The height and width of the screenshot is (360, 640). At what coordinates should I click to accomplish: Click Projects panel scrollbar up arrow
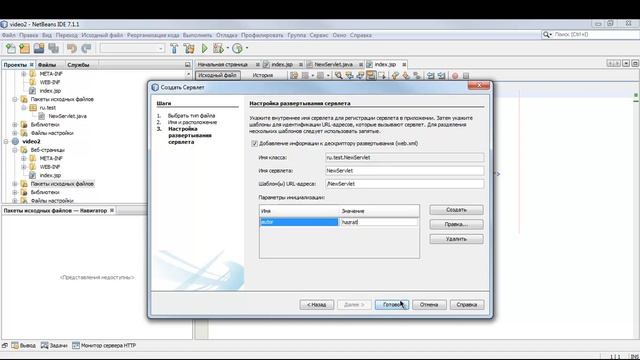(x=188, y=75)
